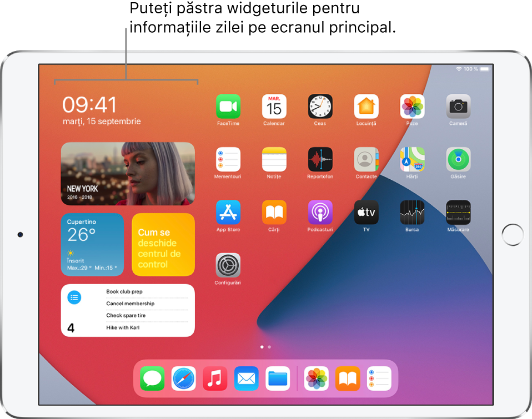Open the Podcasturi app

320,213
